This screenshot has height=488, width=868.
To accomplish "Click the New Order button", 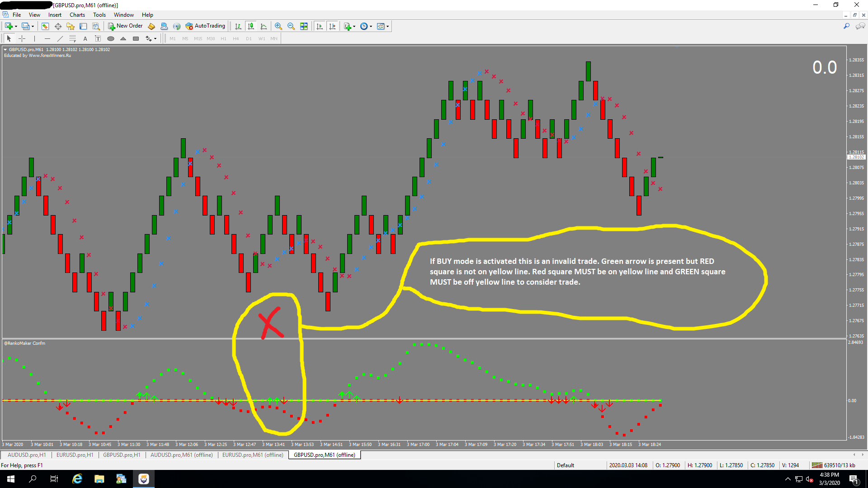I will 125,26.
